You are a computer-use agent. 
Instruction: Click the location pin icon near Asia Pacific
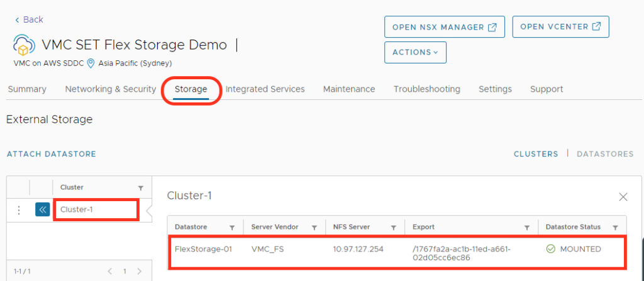91,63
